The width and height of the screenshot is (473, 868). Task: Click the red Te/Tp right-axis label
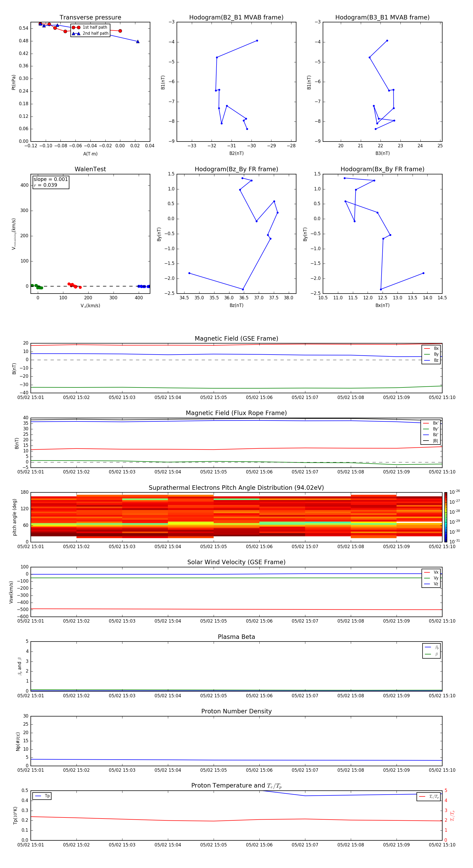point(453,815)
